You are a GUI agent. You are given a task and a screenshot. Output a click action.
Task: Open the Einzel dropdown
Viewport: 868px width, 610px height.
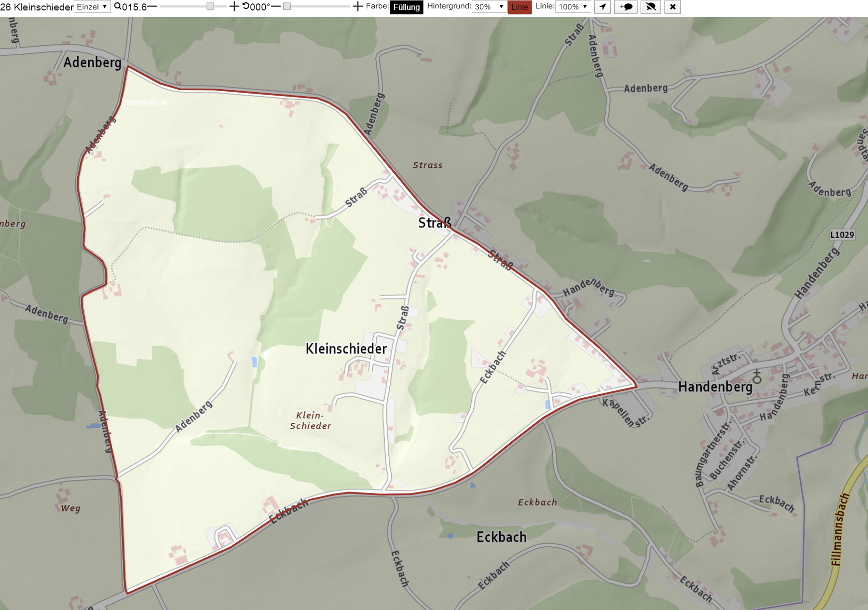pos(92,7)
